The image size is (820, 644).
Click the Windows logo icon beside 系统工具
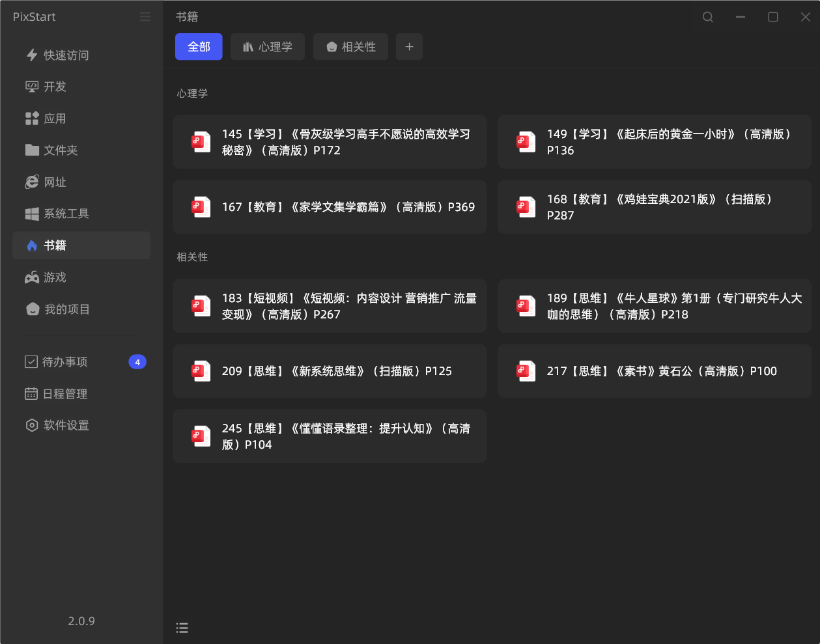[x=32, y=214]
